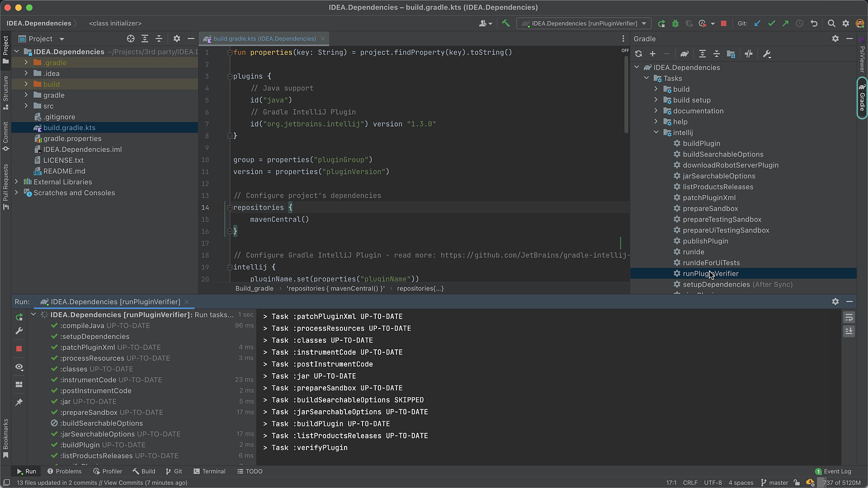Click the Gradle execute task elephant icon

(x=684, y=54)
